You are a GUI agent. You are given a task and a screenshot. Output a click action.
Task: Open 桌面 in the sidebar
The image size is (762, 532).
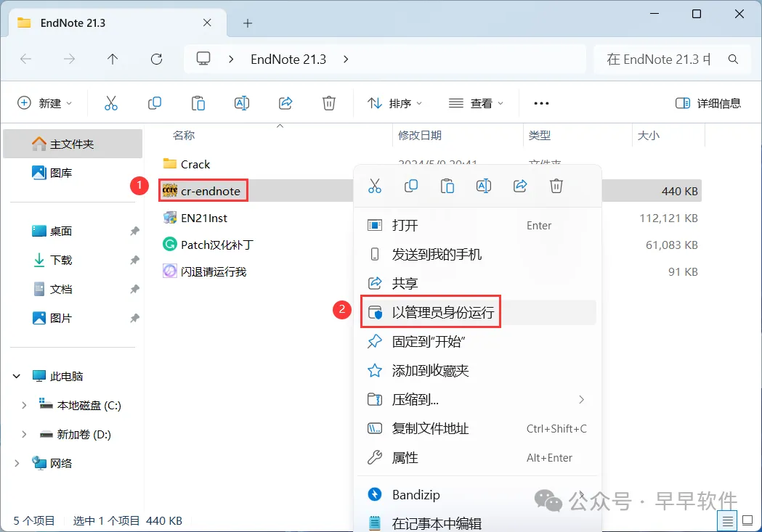(x=73, y=231)
